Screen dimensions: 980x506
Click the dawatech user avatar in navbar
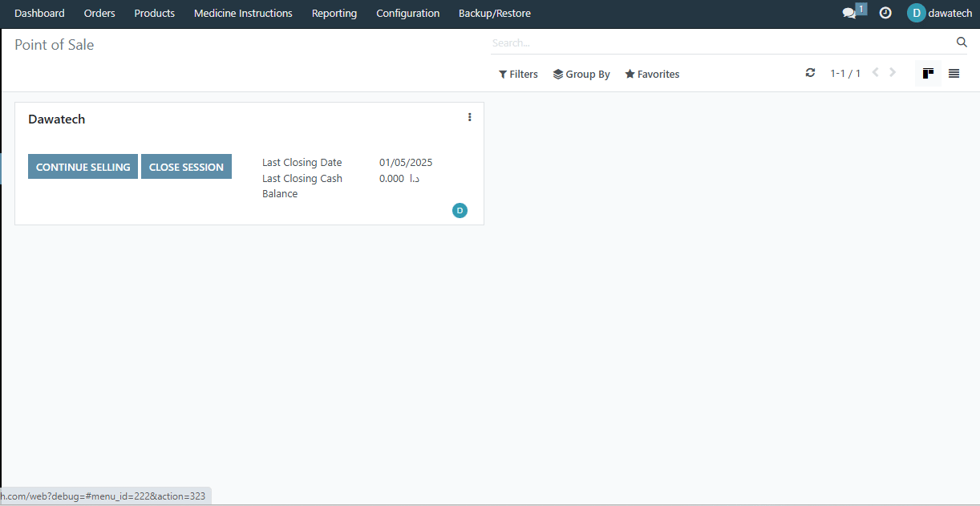pyautogui.click(x=916, y=13)
